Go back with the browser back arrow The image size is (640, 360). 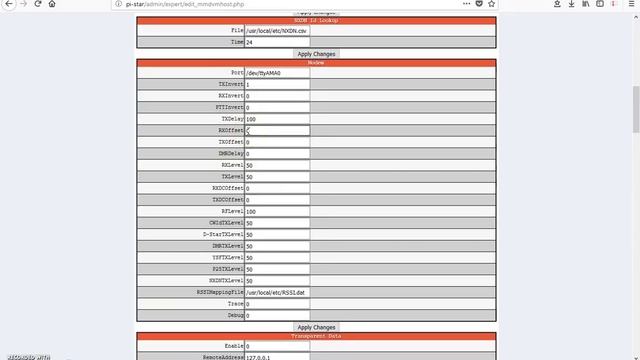point(9,4)
